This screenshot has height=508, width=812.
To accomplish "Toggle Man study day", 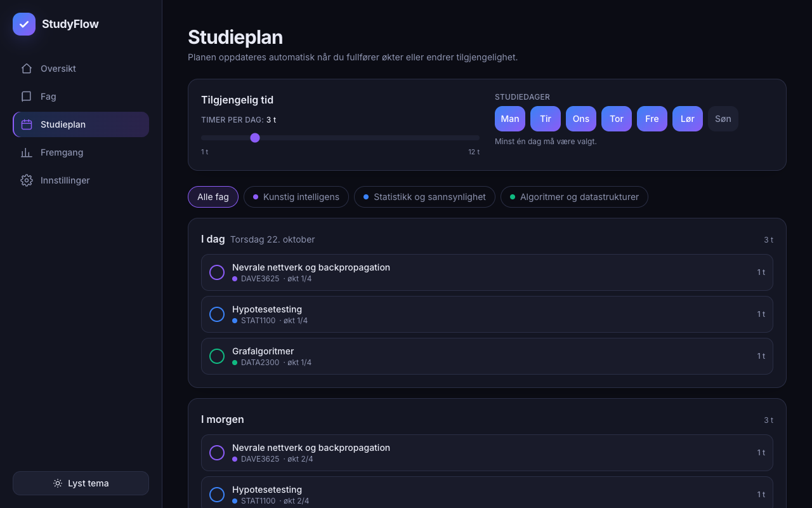I will [510, 119].
